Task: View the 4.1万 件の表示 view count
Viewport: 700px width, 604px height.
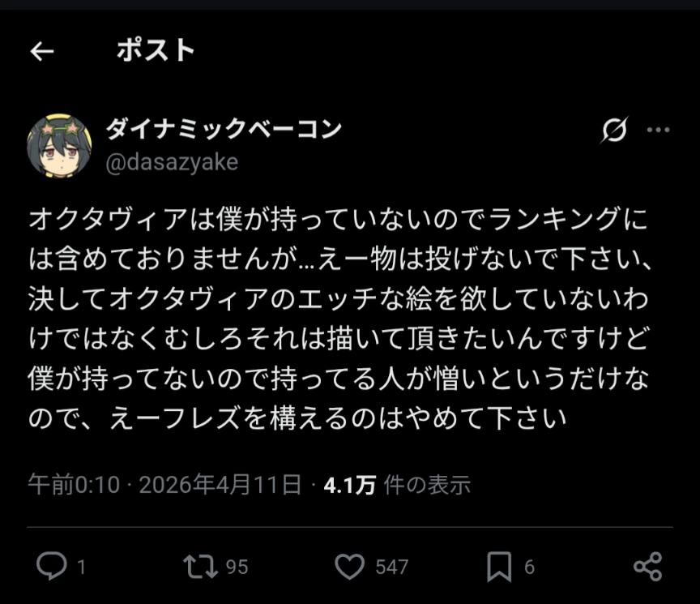Action: click(x=397, y=485)
